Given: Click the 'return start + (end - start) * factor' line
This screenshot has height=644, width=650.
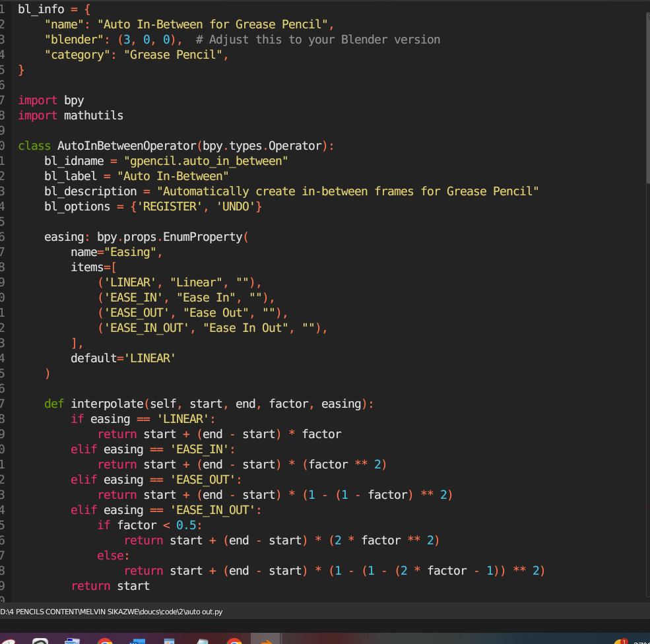Looking at the screenshot, I should click(x=220, y=434).
